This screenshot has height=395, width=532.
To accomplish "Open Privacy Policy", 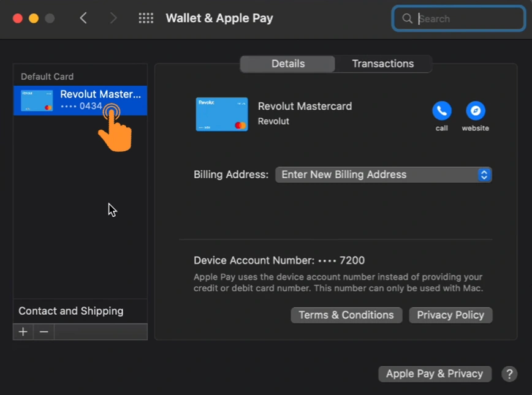I will pyautogui.click(x=450, y=315).
